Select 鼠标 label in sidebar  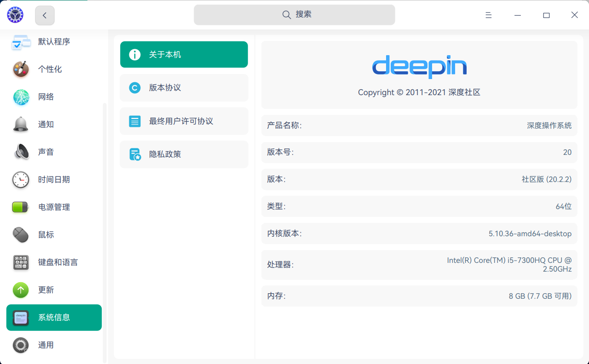tap(46, 235)
